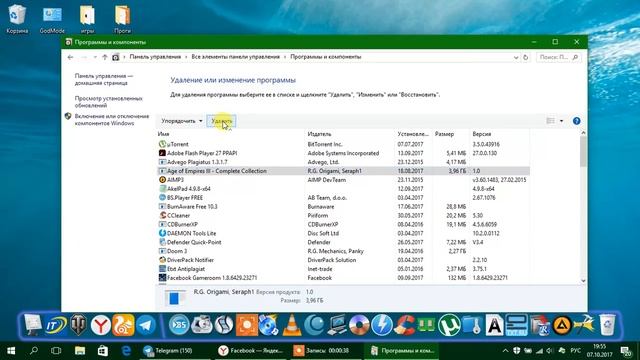Open Включение или отключение компонентов Windows

point(111,120)
